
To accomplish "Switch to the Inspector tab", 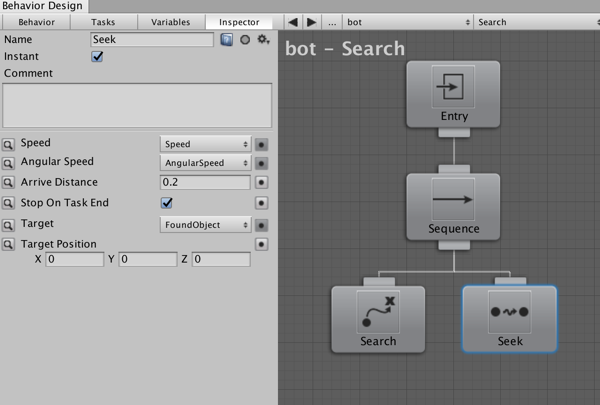I will click(x=239, y=22).
